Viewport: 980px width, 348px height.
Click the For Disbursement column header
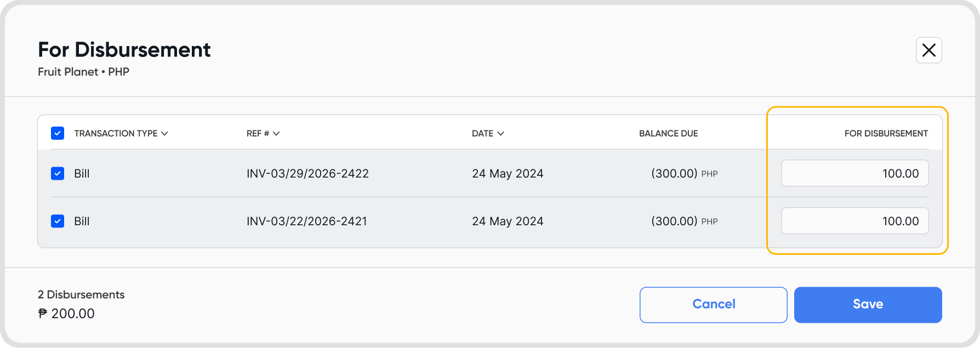click(x=886, y=134)
